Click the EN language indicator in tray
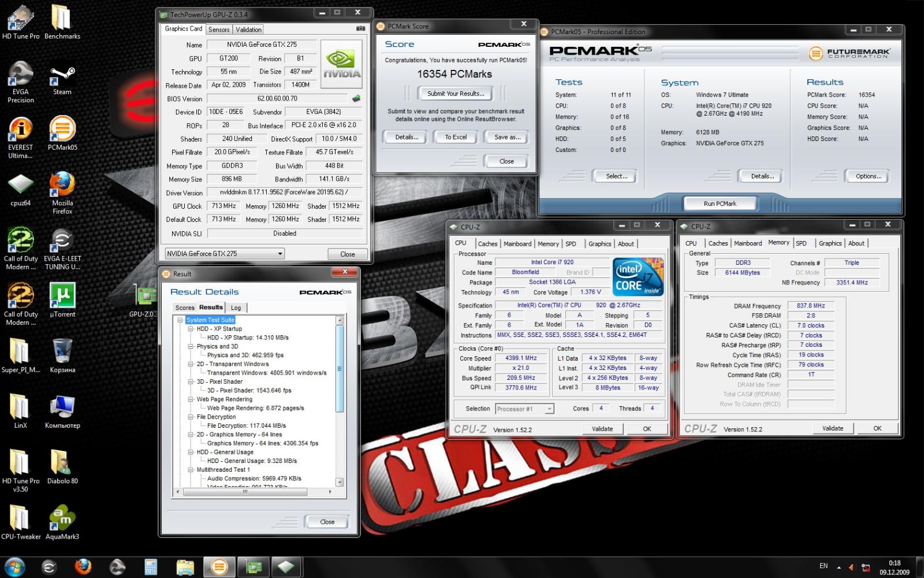This screenshot has height=578, width=924. point(824,566)
